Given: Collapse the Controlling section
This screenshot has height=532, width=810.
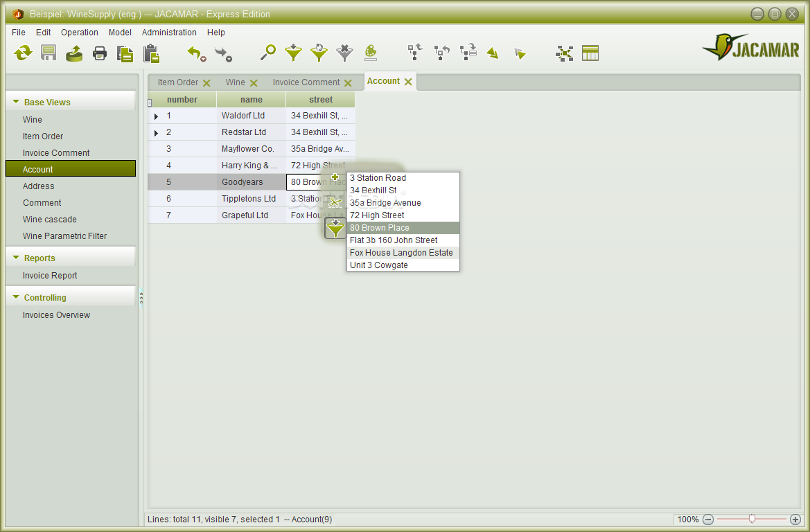Looking at the screenshot, I should pos(16,297).
